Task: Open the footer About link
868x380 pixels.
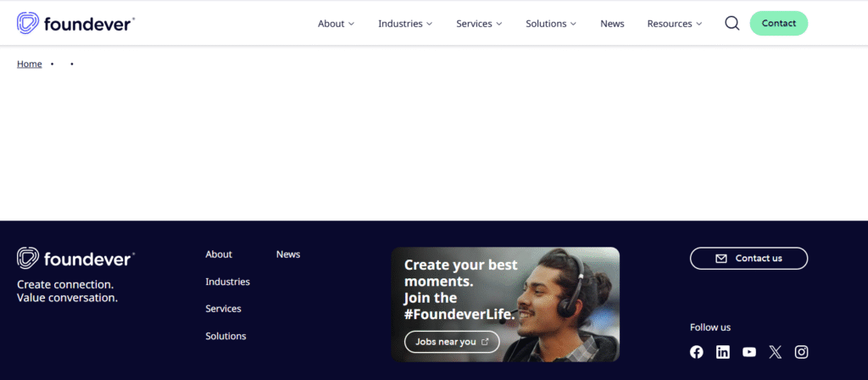Action: tap(219, 254)
